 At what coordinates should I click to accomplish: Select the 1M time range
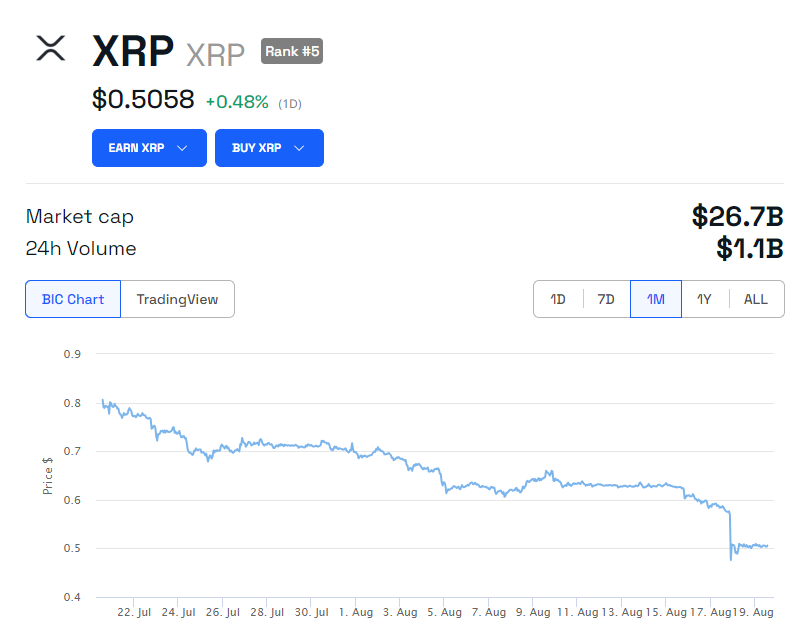click(x=656, y=299)
